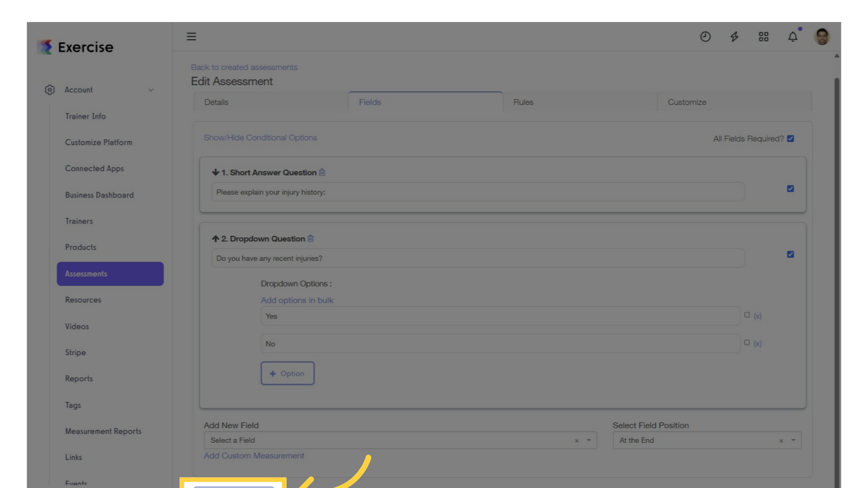Click the + Option button
The height and width of the screenshot is (488, 868).
(x=288, y=373)
